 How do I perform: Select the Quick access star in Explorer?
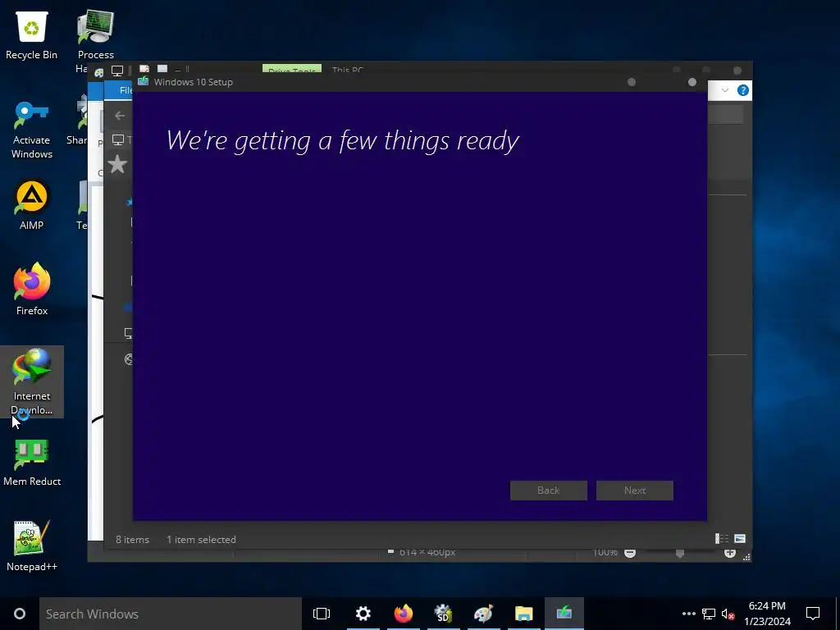coord(117,164)
